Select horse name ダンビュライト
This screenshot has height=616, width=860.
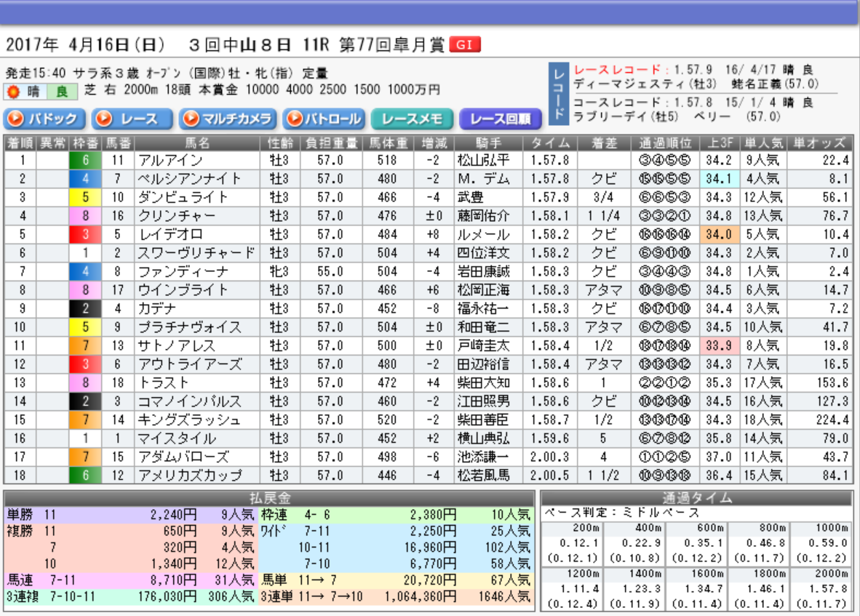point(183,197)
